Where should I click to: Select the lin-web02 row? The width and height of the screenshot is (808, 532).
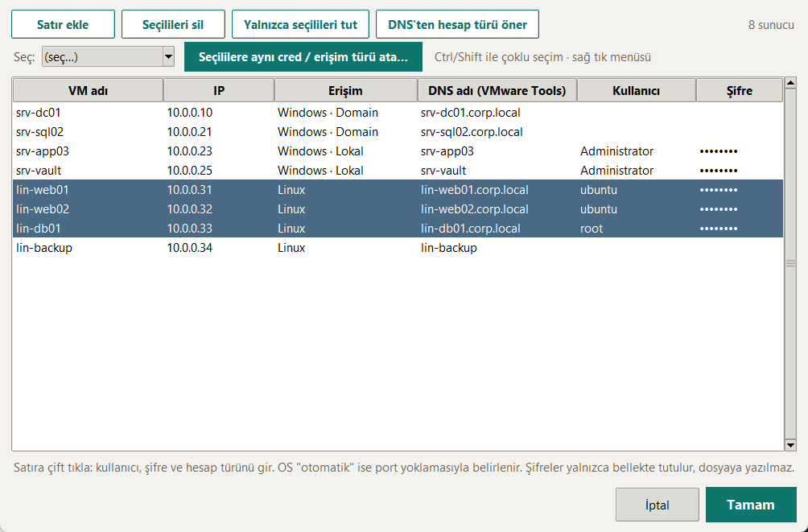[398, 209]
